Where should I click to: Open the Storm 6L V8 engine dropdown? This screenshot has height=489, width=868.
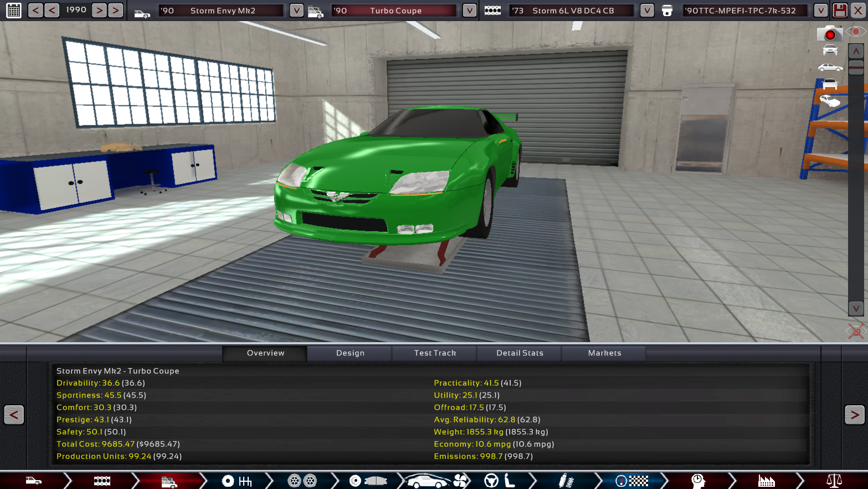pos(646,11)
